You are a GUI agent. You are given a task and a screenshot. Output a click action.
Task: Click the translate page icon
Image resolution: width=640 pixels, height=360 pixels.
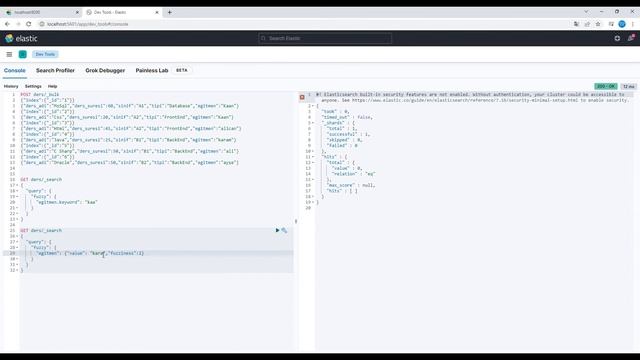tap(576, 24)
